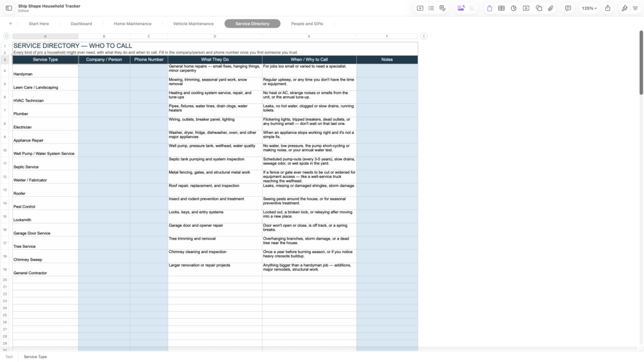Select the Handyman cell
The width and height of the screenshot is (644, 362).
pyautogui.click(x=45, y=70)
